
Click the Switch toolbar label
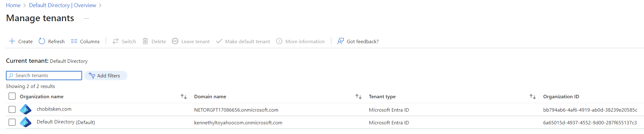129,41
